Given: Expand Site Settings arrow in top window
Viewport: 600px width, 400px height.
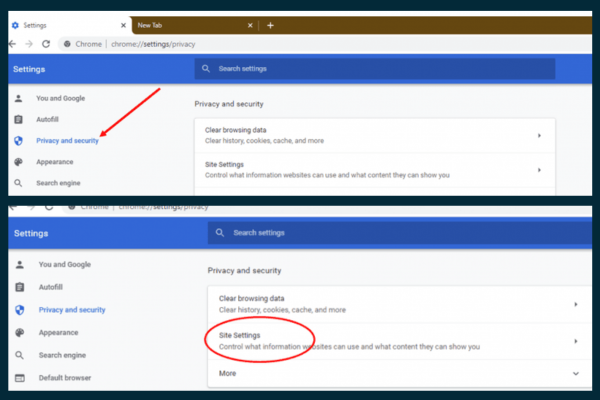Looking at the screenshot, I should pyautogui.click(x=539, y=170).
